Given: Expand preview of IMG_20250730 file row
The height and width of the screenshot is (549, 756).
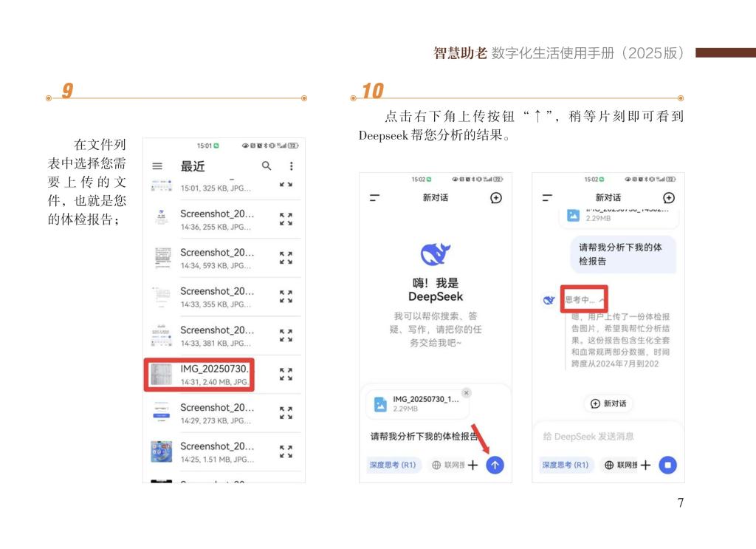Looking at the screenshot, I should click(286, 374).
